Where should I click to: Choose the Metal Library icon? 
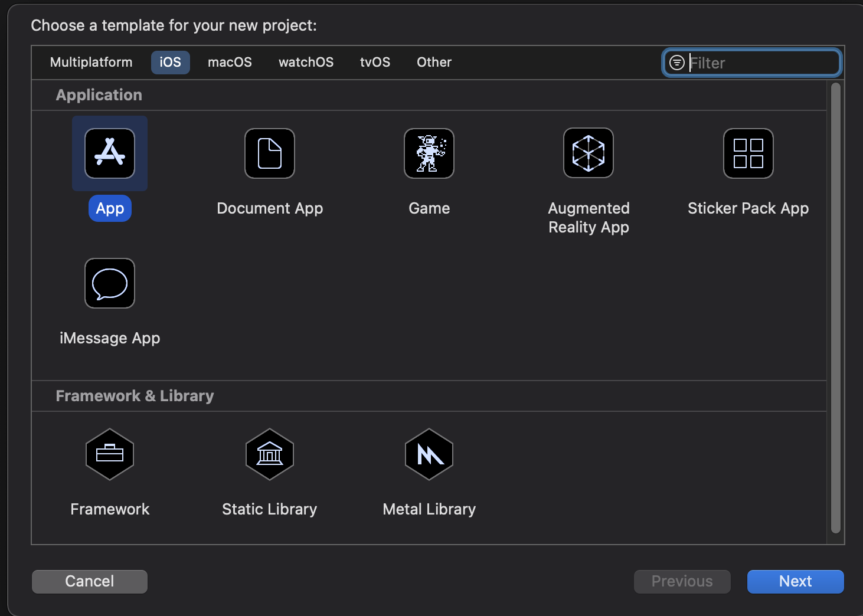click(x=429, y=454)
